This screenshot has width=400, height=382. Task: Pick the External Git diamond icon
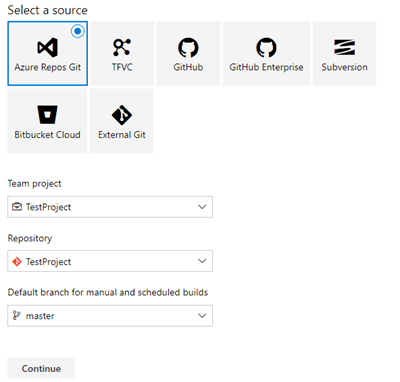(122, 115)
